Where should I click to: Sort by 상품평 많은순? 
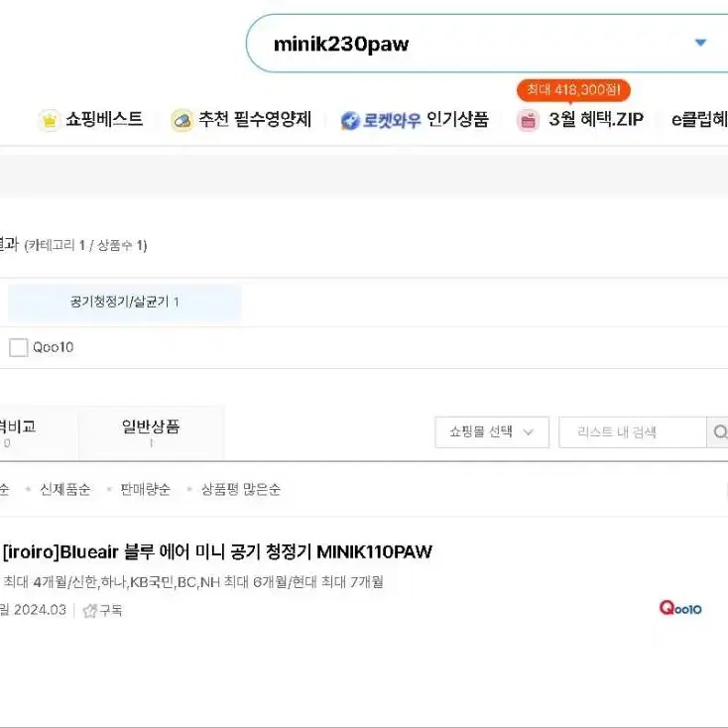pos(240,489)
